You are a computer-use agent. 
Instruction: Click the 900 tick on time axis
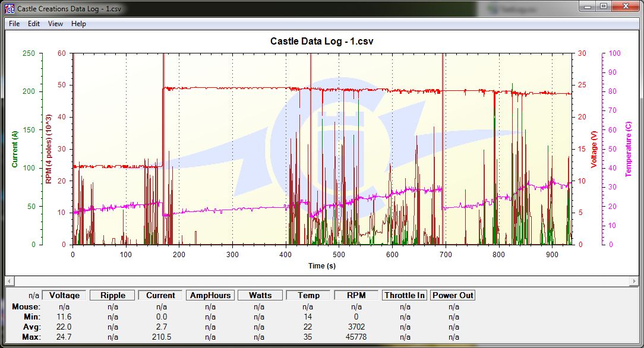click(x=552, y=254)
